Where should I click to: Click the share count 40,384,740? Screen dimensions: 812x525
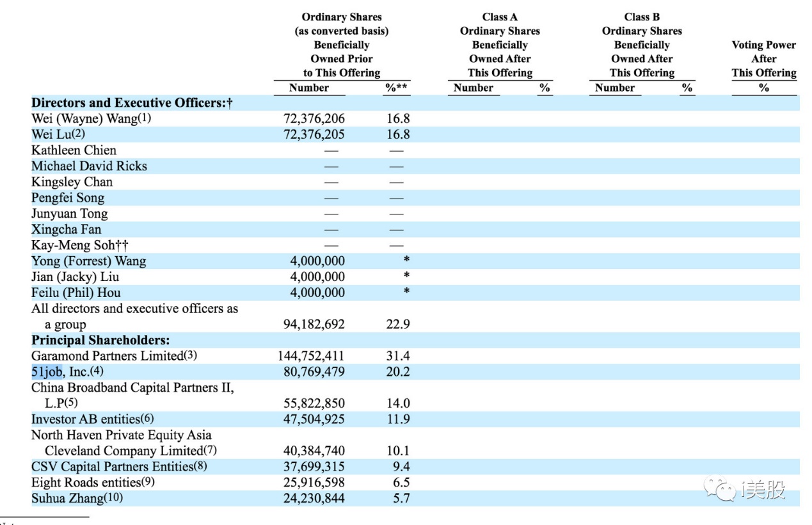(x=314, y=451)
